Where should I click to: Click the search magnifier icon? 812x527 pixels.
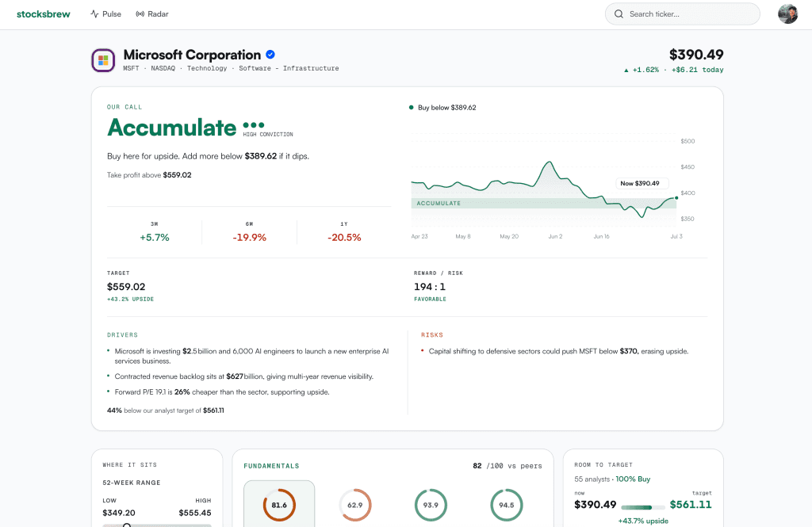tap(619, 14)
